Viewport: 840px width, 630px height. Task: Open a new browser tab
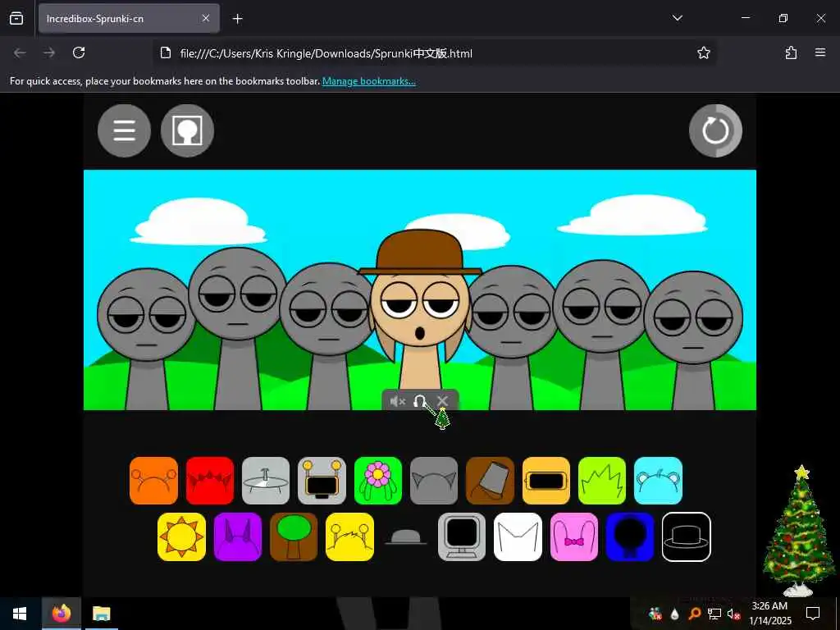click(238, 19)
